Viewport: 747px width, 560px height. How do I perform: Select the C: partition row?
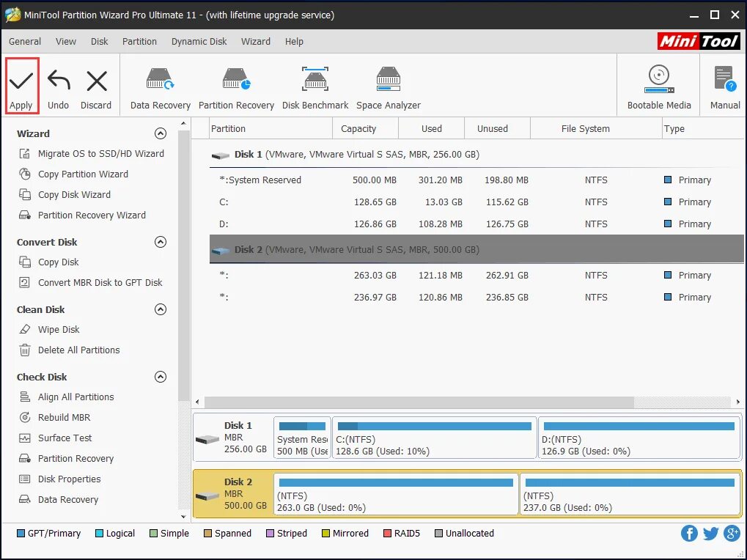tap(476, 202)
